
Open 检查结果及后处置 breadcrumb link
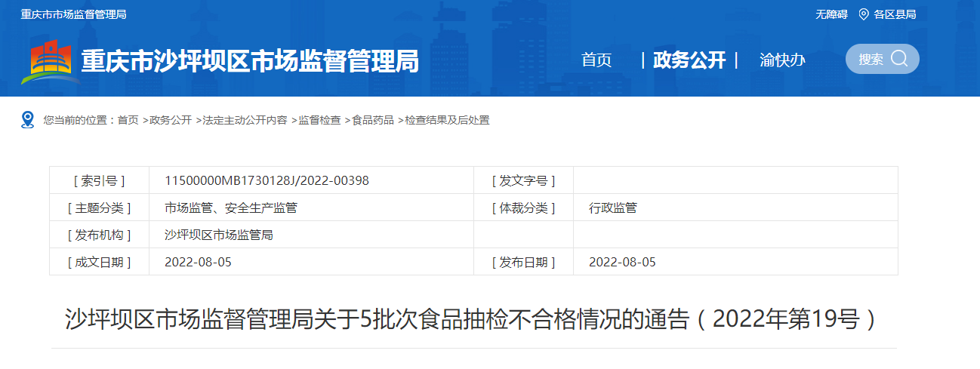coord(447,120)
